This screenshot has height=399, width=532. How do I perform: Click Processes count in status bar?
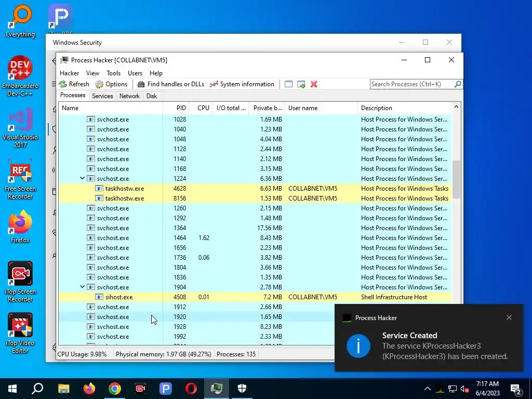236,354
